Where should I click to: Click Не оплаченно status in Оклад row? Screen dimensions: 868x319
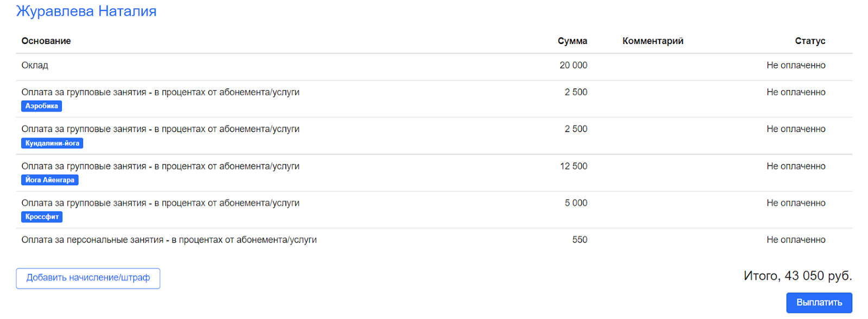pos(796,66)
